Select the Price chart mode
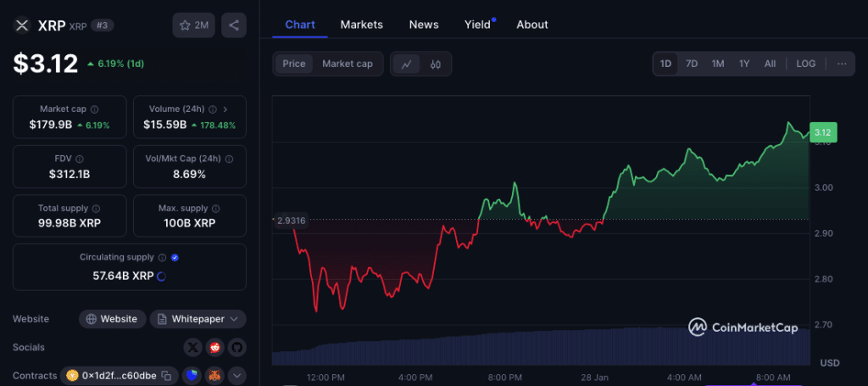 point(294,64)
